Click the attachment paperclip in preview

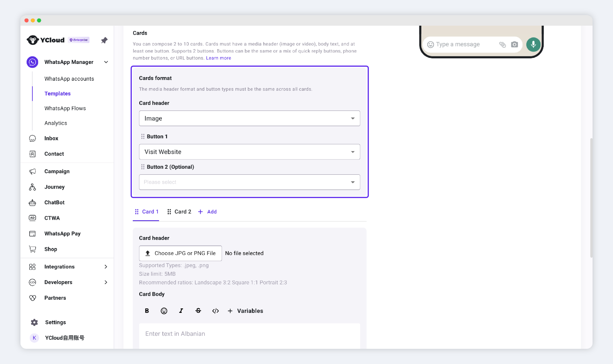click(x=502, y=44)
